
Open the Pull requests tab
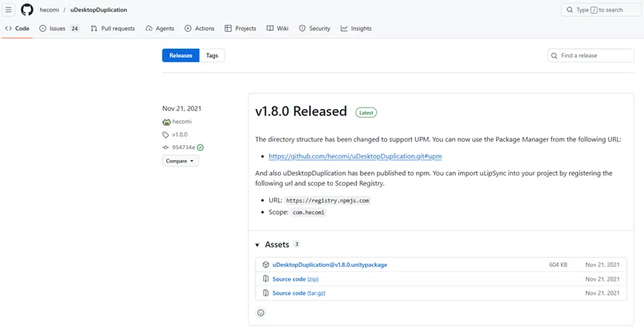pyautogui.click(x=112, y=29)
